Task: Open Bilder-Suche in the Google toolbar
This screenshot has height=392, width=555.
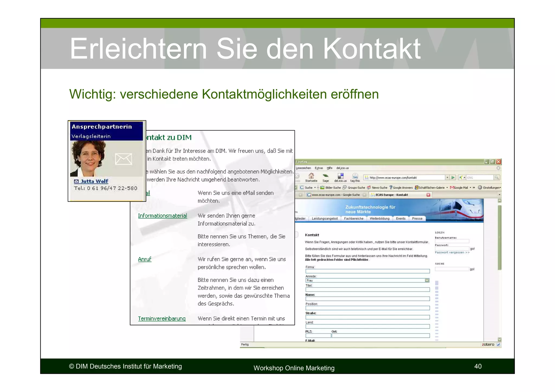Action: (x=330, y=187)
